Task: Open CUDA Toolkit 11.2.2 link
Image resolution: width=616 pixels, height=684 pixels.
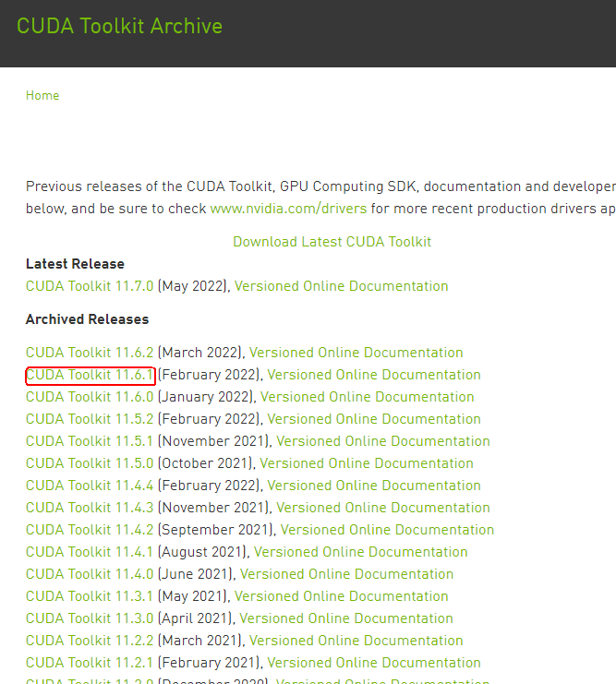Action: [x=90, y=641]
